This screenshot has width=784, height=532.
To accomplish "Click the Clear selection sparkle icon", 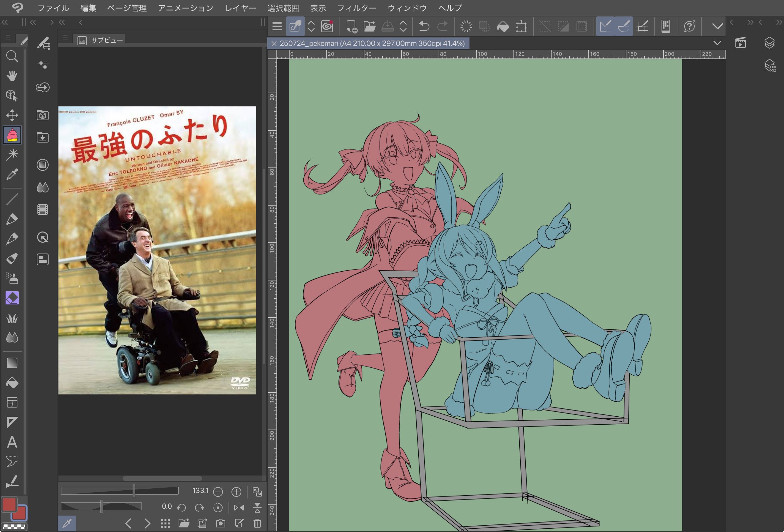I will (466, 26).
